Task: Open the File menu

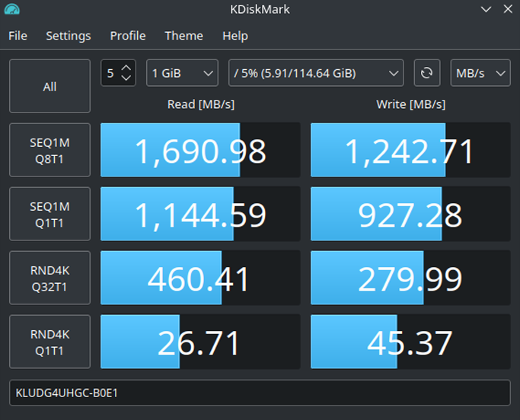Action: click(x=18, y=36)
